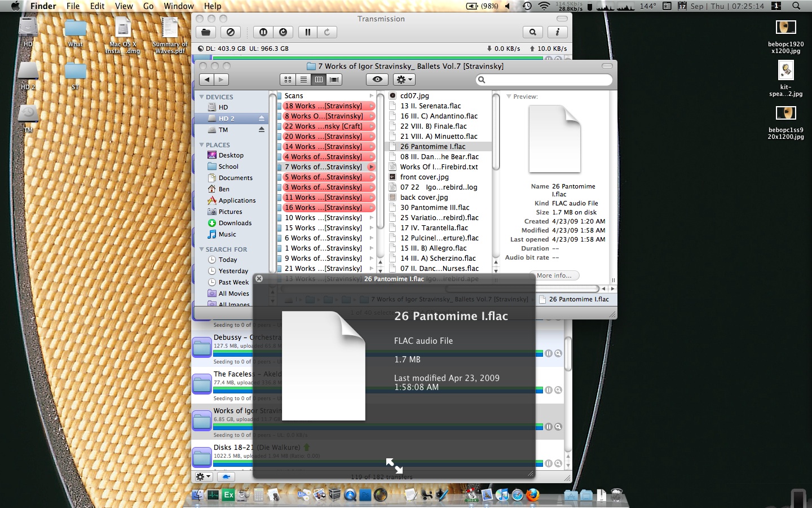Open the Help menu
Viewport: 812px width, 508px height.
point(213,6)
